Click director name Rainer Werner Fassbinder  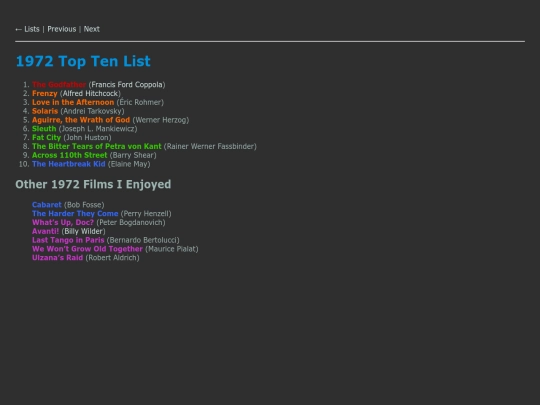[x=210, y=146]
